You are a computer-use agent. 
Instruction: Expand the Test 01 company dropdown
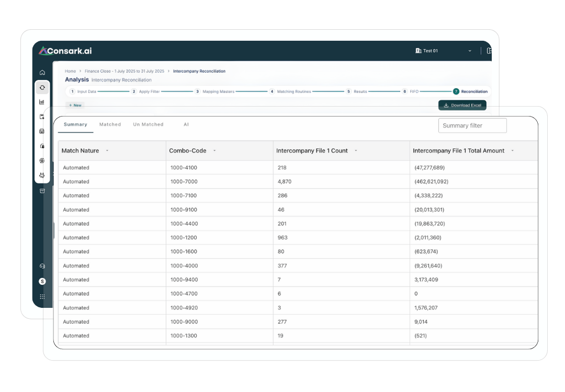469,51
